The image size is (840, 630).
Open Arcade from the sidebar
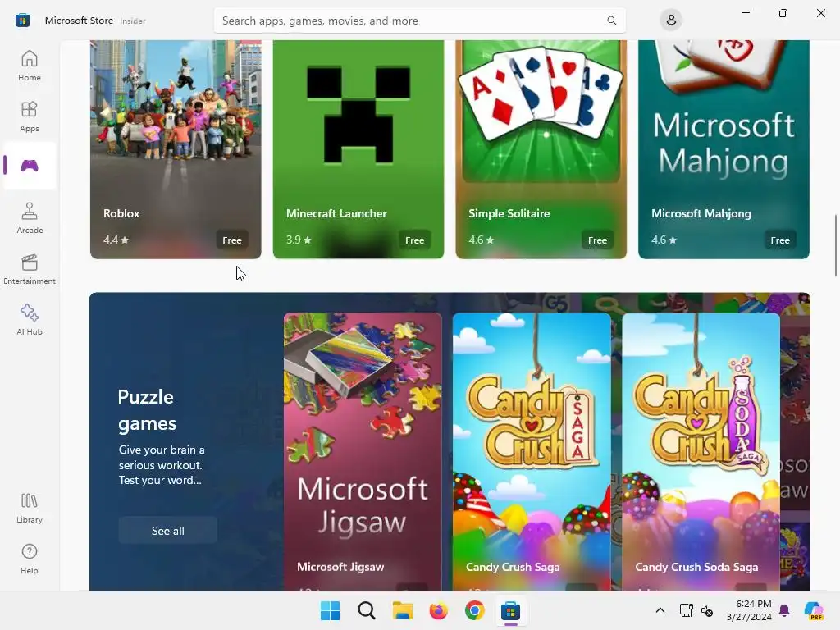pyautogui.click(x=30, y=218)
